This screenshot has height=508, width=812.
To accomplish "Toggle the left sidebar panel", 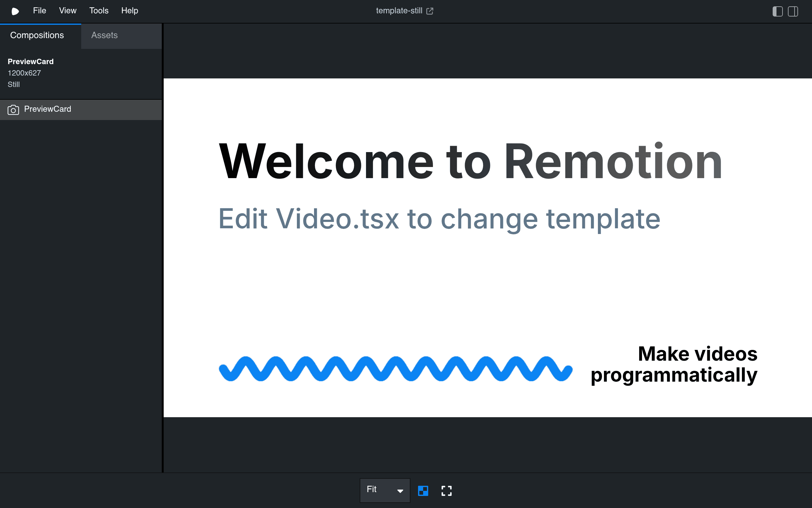I will click(x=777, y=11).
